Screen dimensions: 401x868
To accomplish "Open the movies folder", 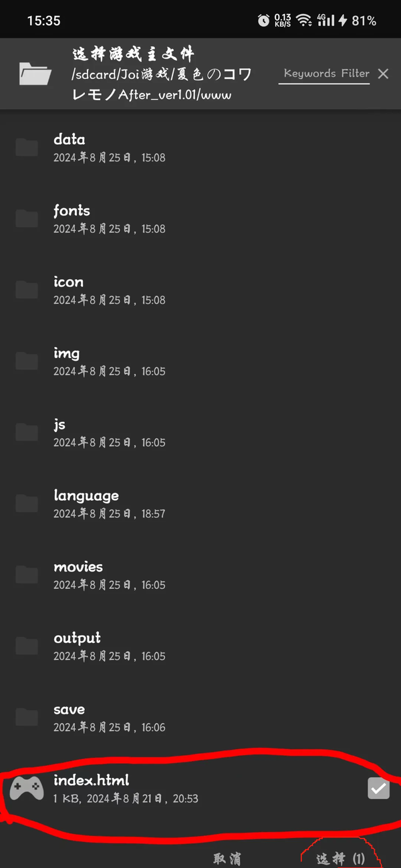I will coord(78,568).
